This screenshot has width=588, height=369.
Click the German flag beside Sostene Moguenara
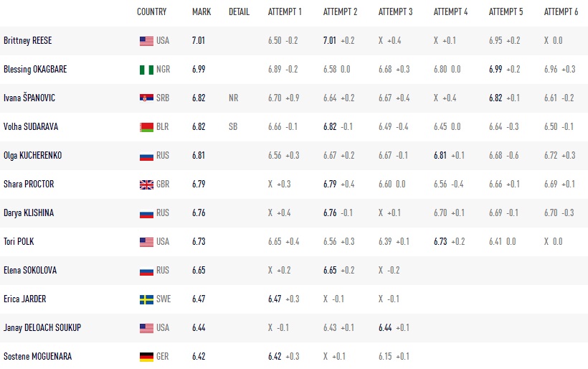[x=146, y=357]
